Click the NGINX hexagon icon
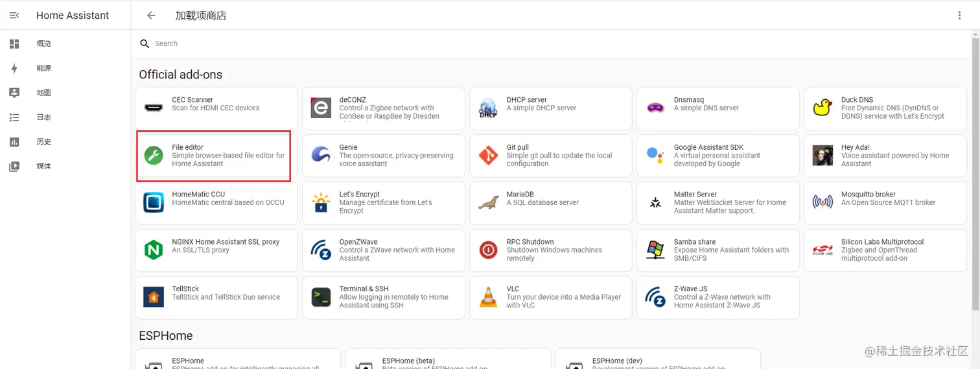Screen dimensions: 980x369 point(154,250)
